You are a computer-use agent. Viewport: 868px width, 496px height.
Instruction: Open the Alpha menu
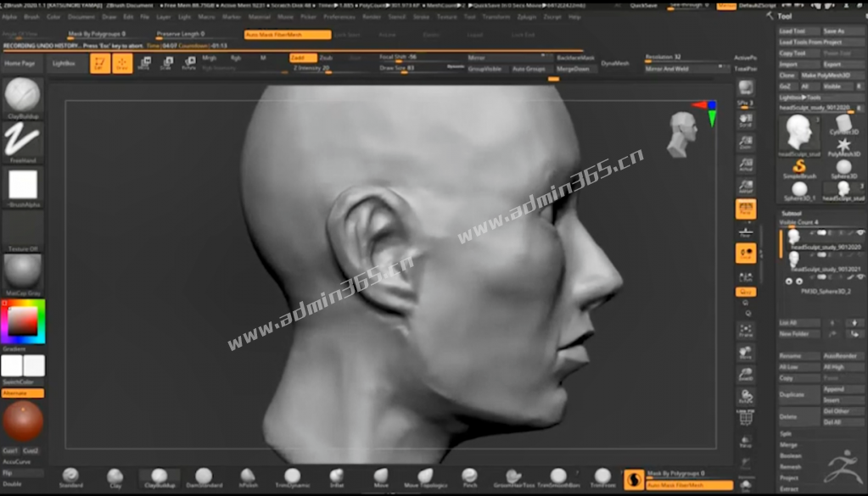9,17
